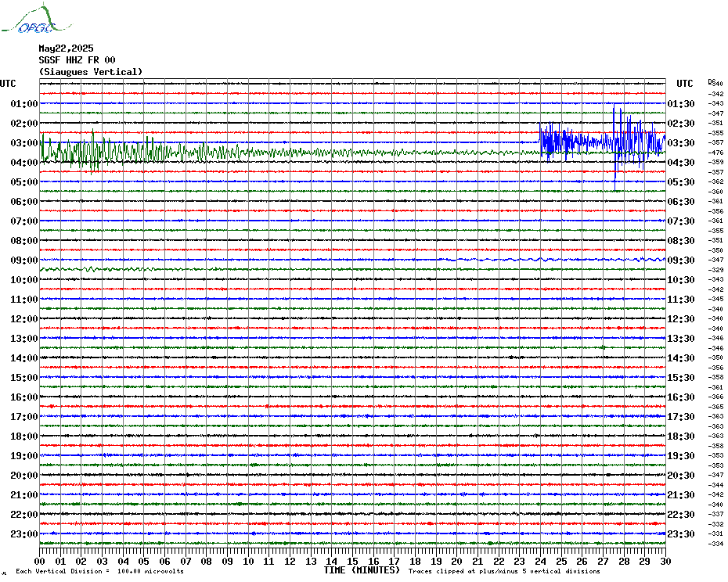Click the 03:00 hour label
This screenshot has width=728, height=582.
(24, 142)
